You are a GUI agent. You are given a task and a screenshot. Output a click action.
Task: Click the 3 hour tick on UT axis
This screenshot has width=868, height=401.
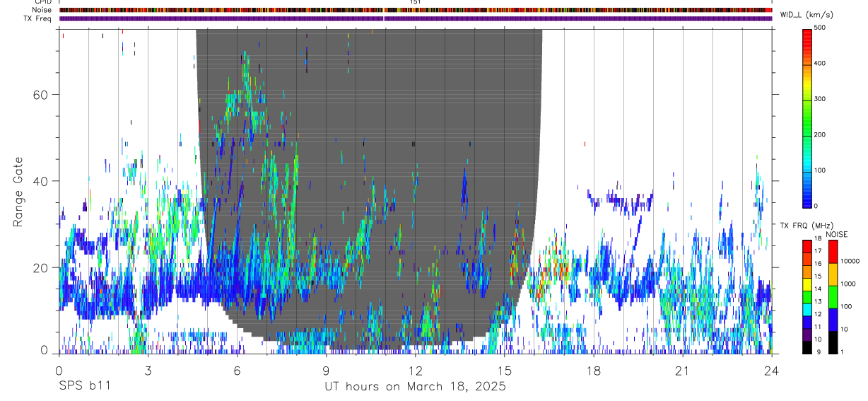[148, 371]
